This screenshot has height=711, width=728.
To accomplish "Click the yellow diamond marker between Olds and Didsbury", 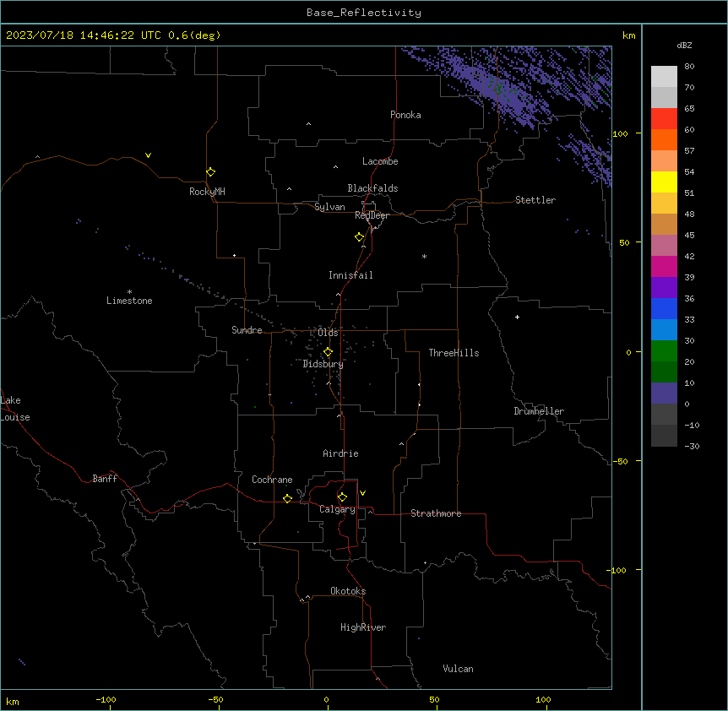I will (329, 352).
